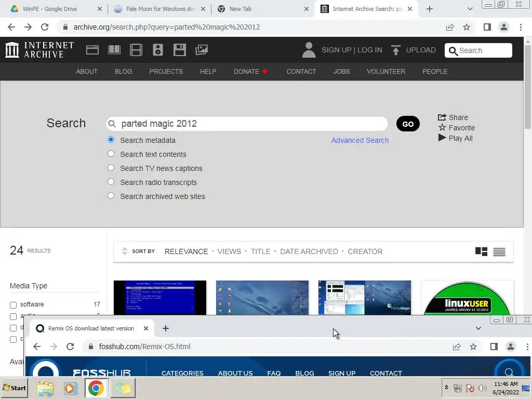Share the fosshub page from address bar
This screenshot has width=532, height=399.
coord(457,347)
